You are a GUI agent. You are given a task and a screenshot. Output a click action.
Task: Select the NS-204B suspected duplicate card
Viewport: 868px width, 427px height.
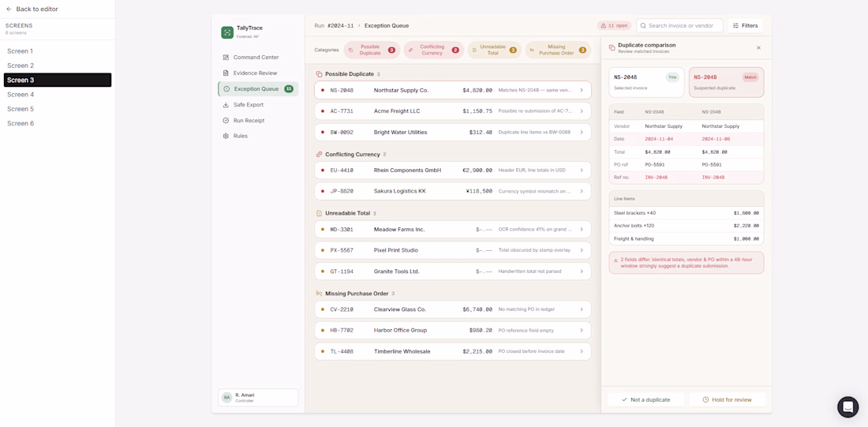726,82
